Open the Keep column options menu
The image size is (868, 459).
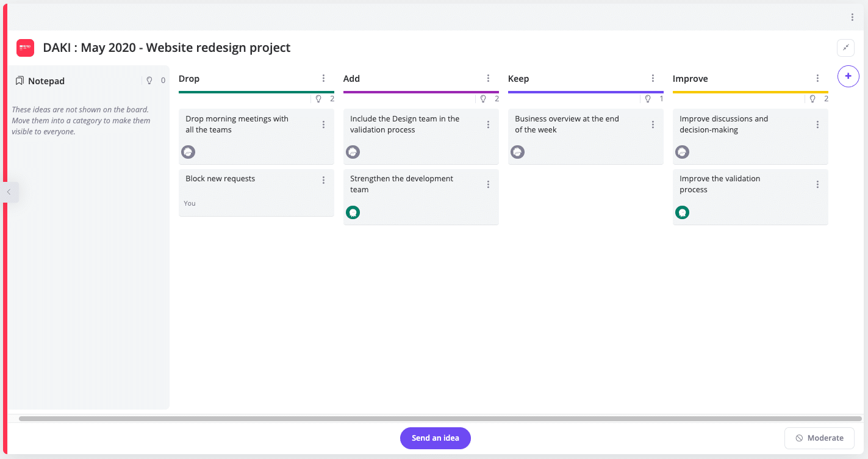tap(653, 78)
